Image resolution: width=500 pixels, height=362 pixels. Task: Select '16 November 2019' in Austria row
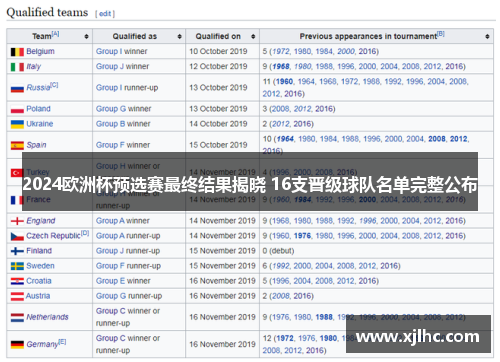pos(222,296)
